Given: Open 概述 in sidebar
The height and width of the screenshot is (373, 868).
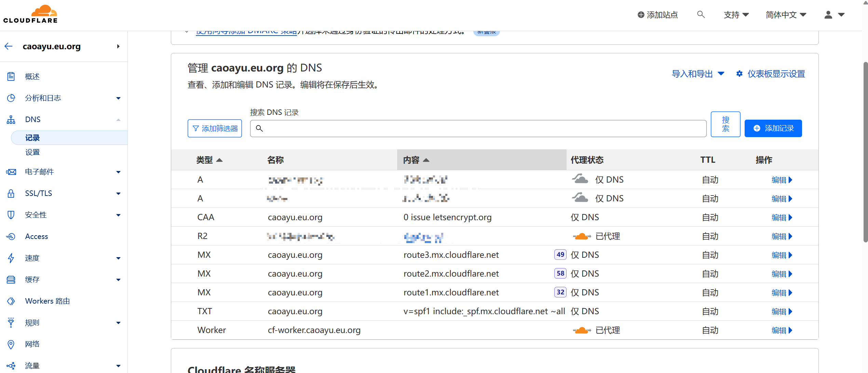Looking at the screenshot, I should (x=32, y=77).
